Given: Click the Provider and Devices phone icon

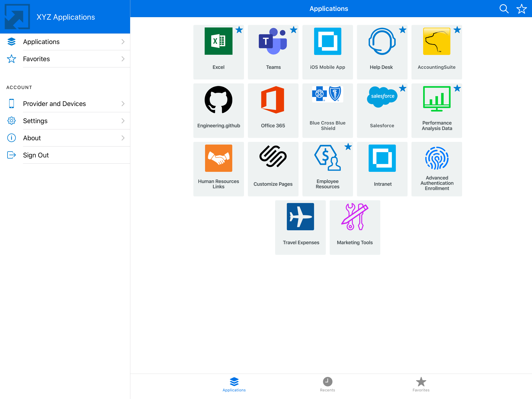Looking at the screenshot, I should pos(11,103).
